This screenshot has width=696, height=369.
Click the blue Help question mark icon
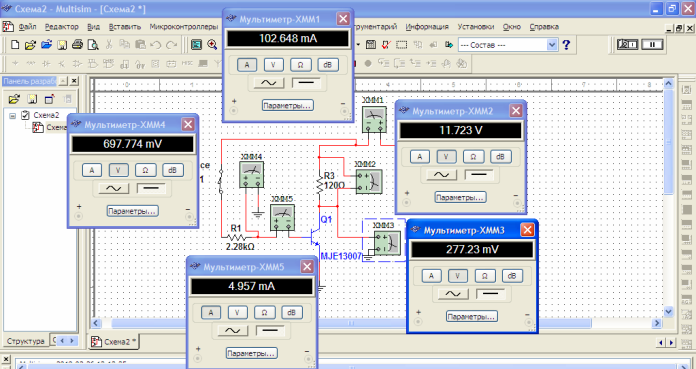pyautogui.click(x=566, y=45)
